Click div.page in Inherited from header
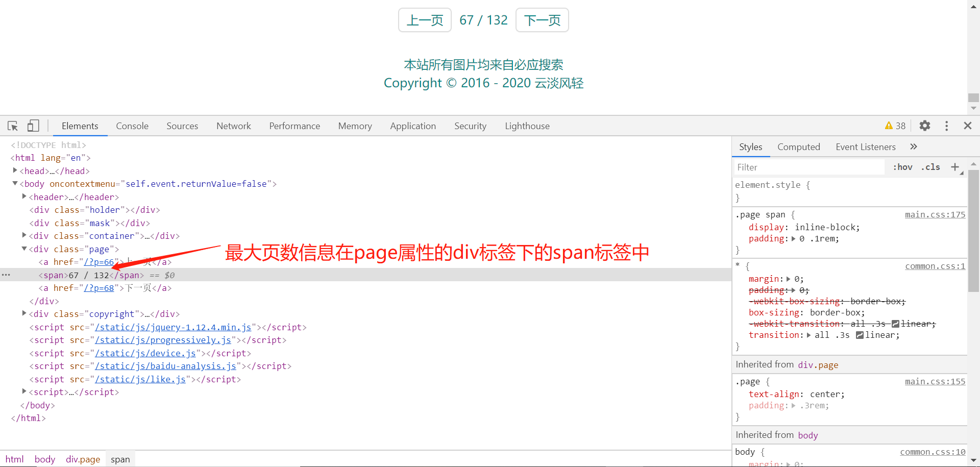 point(818,364)
